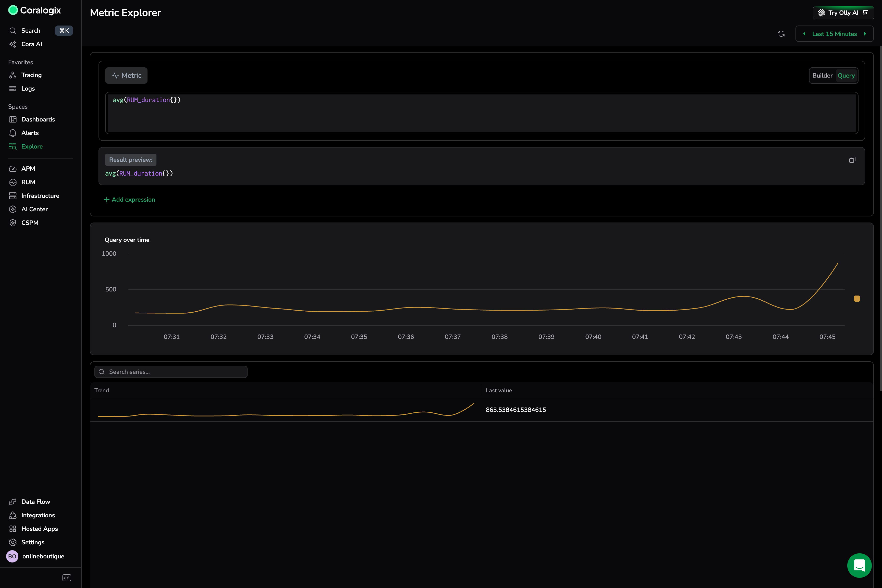Viewport: 882px width, 588px height.
Task: Open the Dashboards menu item
Action: pyautogui.click(x=38, y=119)
